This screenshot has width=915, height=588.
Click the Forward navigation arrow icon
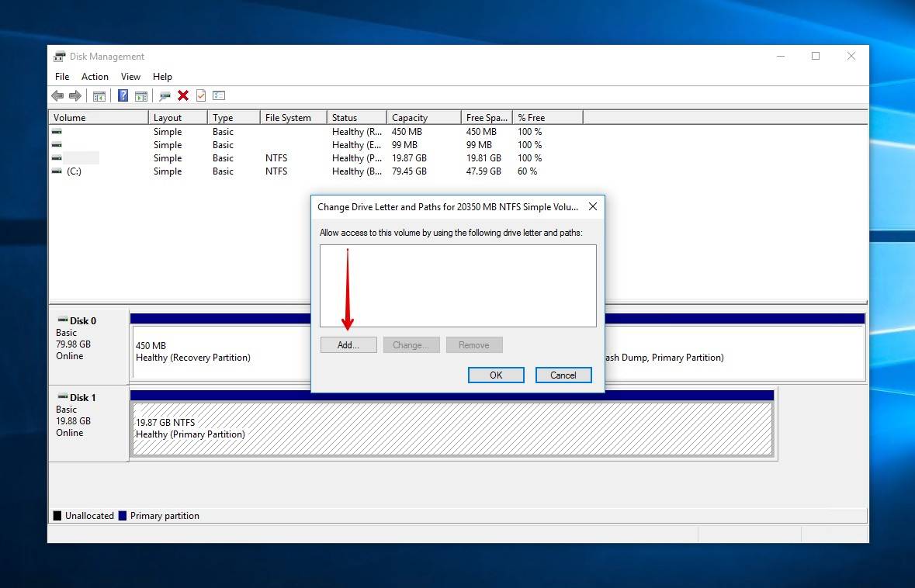75,95
